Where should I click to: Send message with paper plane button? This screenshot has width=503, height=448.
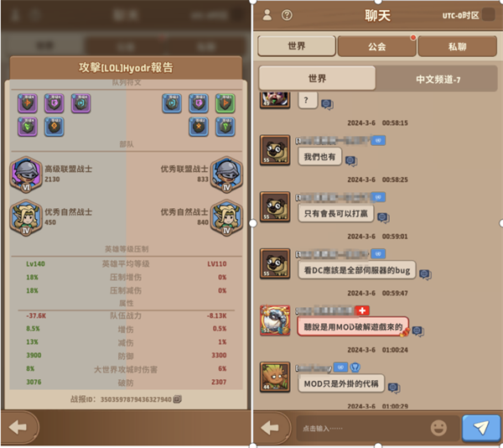pos(481,428)
